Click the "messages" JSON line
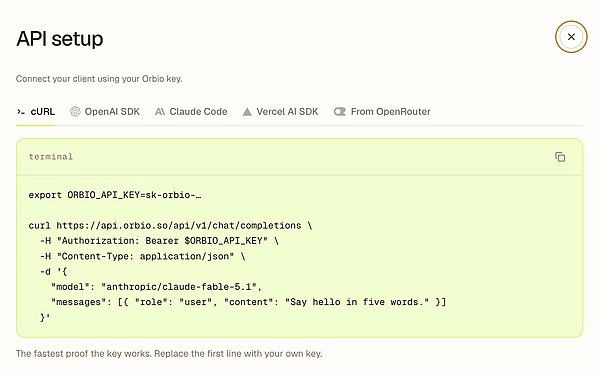The height and width of the screenshot is (376, 600). pos(248,302)
